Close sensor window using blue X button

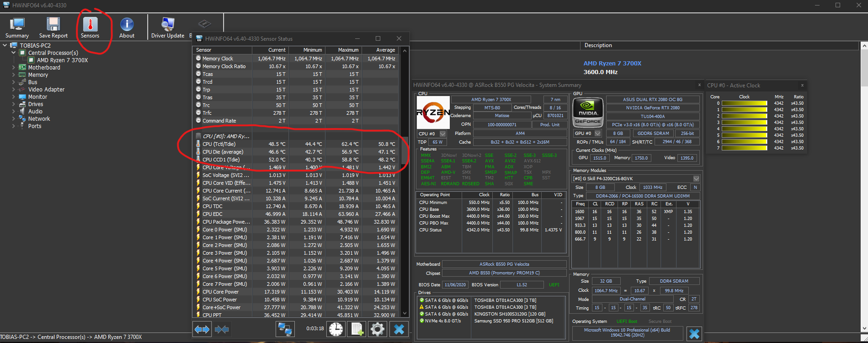[x=399, y=329]
